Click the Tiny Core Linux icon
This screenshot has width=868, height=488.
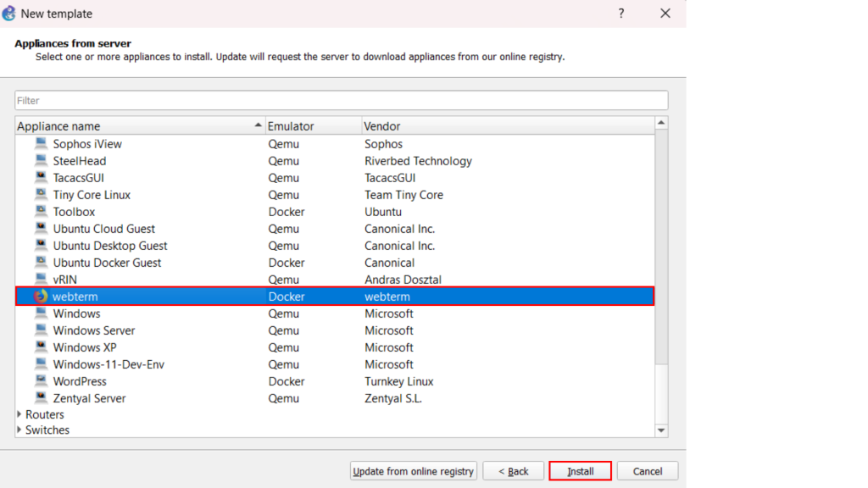coord(41,195)
